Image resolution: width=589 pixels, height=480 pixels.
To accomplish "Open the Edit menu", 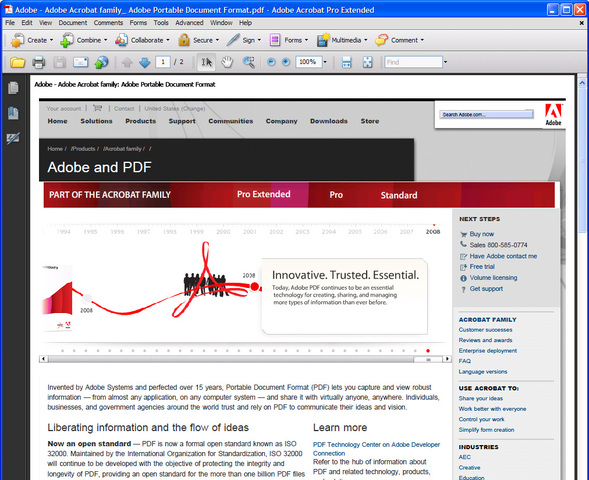I will [x=27, y=23].
